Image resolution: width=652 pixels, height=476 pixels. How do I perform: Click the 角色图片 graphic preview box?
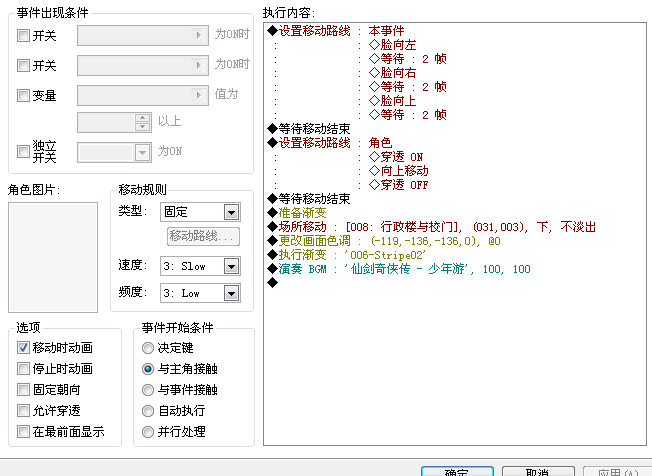click(x=53, y=257)
